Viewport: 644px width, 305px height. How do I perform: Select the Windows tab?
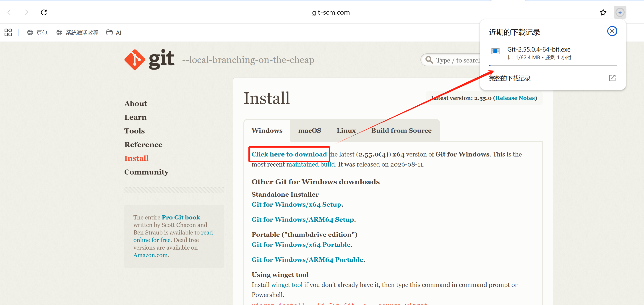pyautogui.click(x=267, y=130)
